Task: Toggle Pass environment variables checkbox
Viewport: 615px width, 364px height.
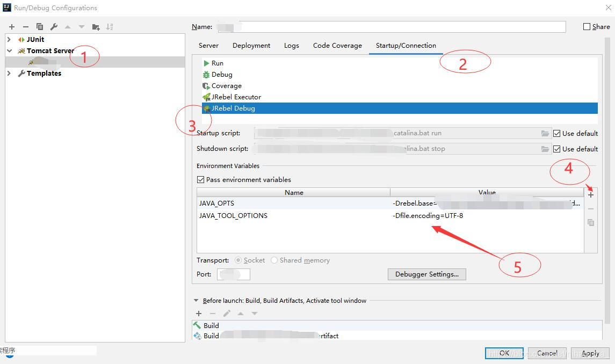Action: coord(200,180)
